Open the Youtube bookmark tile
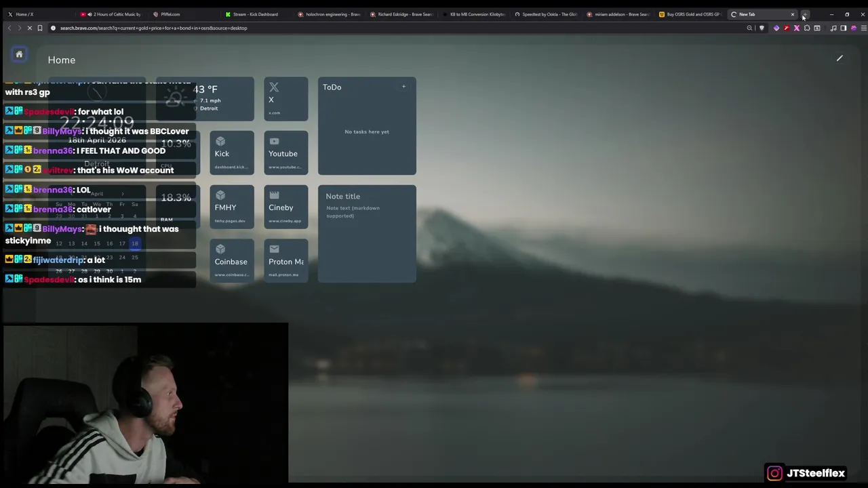Image resolution: width=868 pixels, height=488 pixels. [x=286, y=153]
